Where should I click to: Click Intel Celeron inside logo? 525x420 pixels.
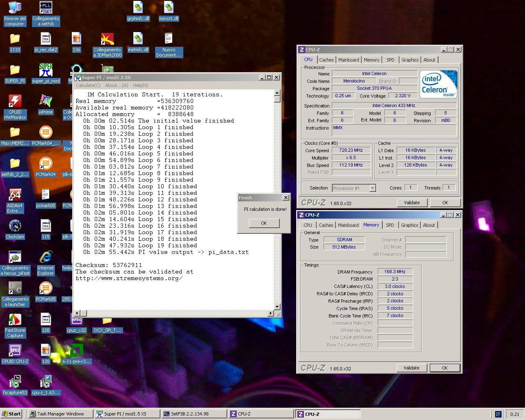(438, 84)
